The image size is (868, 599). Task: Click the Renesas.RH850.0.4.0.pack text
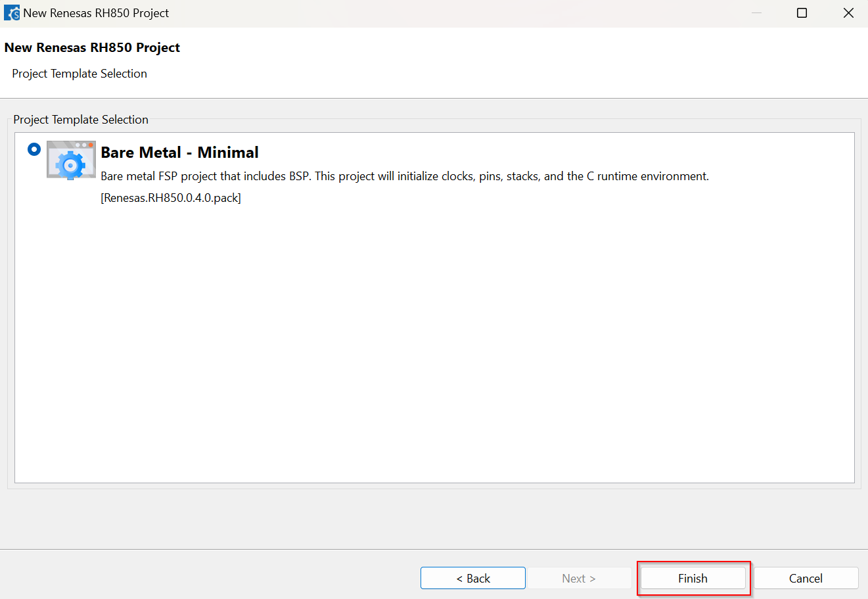171,198
